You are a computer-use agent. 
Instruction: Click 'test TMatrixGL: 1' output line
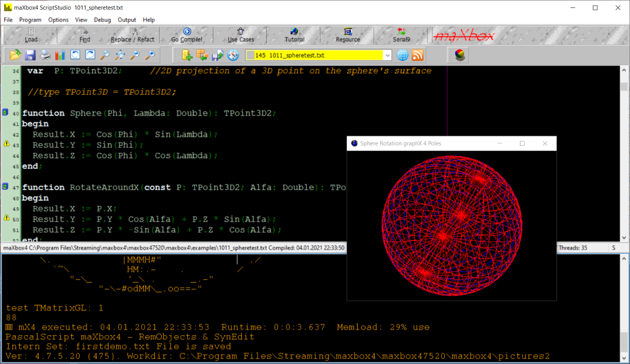[55, 308]
